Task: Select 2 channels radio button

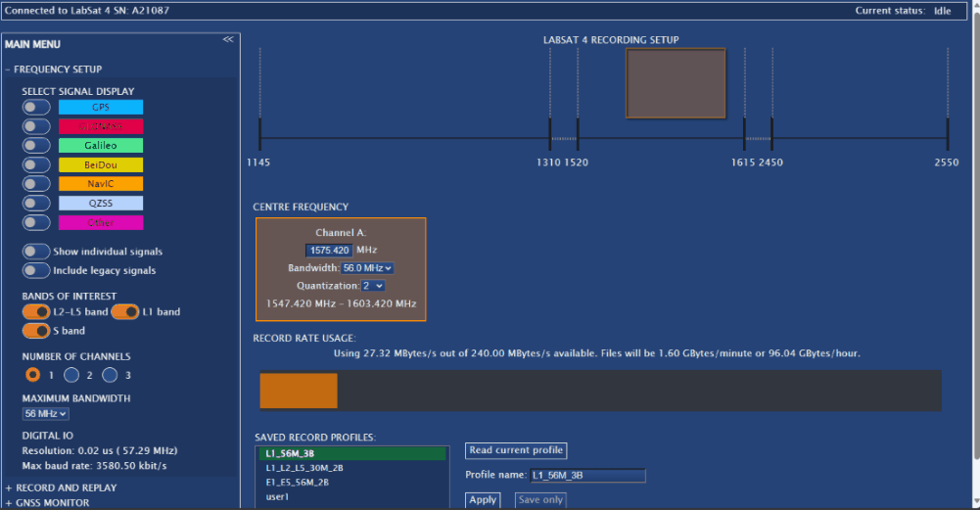Action: (71, 375)
